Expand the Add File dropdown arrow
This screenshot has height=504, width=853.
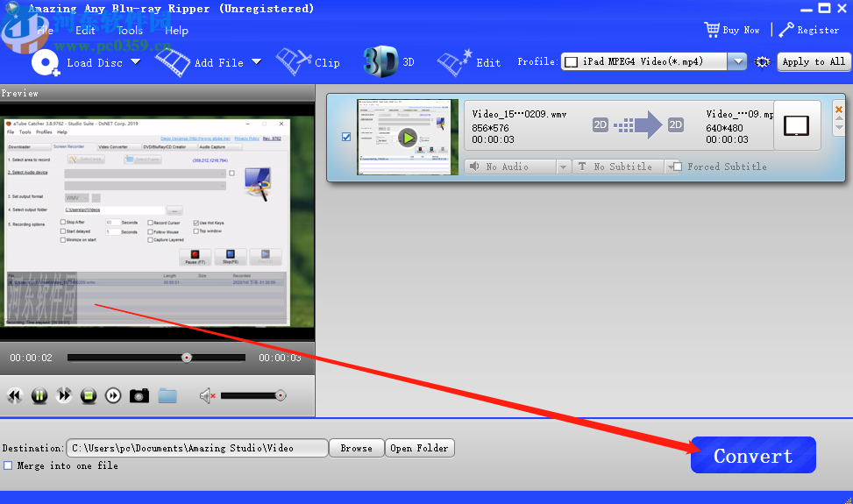point(256,62)
